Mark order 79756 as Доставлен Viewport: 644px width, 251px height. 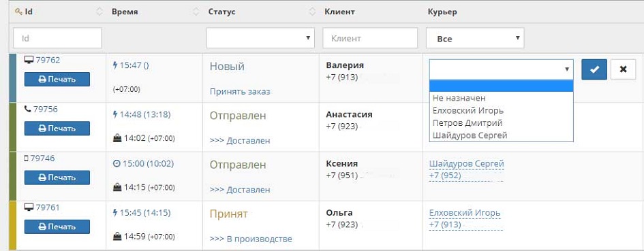(240, 141)
